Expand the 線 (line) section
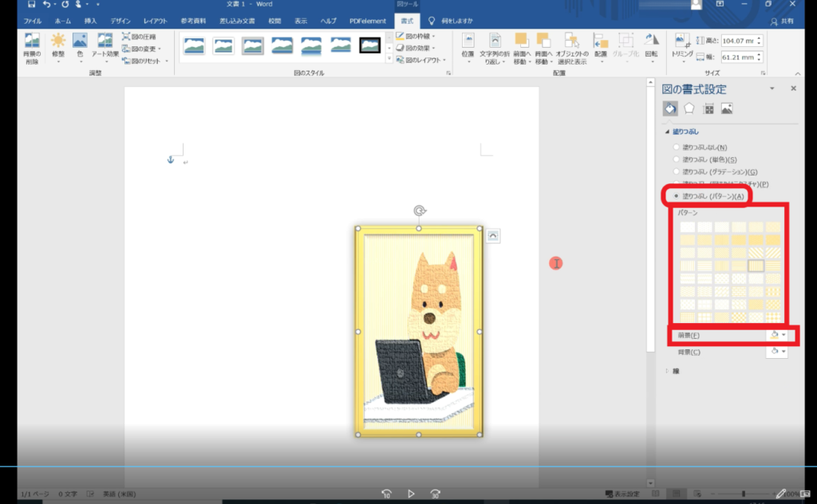 click(x=668, y=371)
